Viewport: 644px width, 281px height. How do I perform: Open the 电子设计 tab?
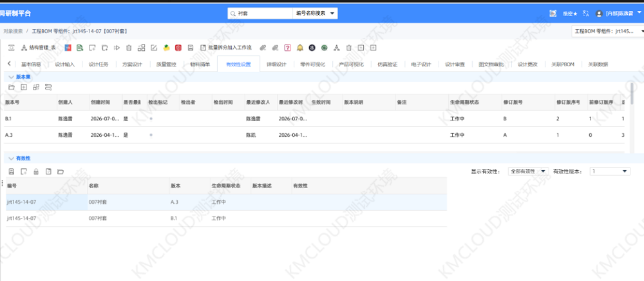(x=421, y=64)
